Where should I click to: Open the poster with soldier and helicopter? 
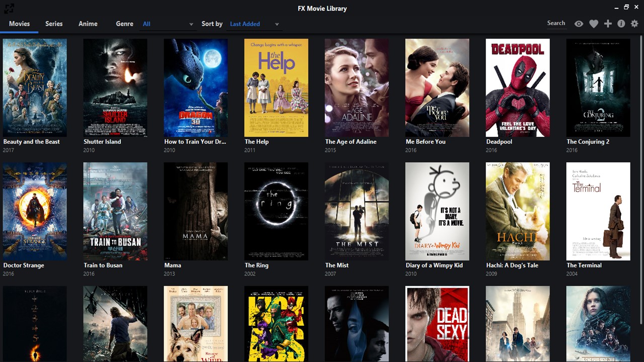point(115,324)
